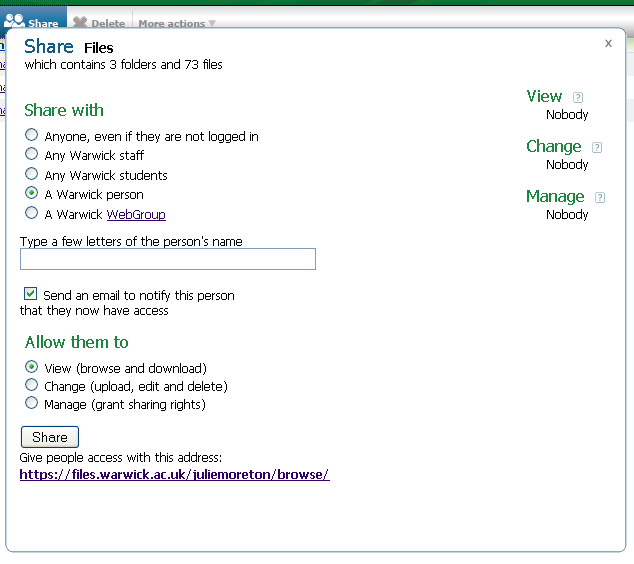This screenshot has width=634, height=564.
Task: Close the Share Files dialog
Action: pos(608,43)
